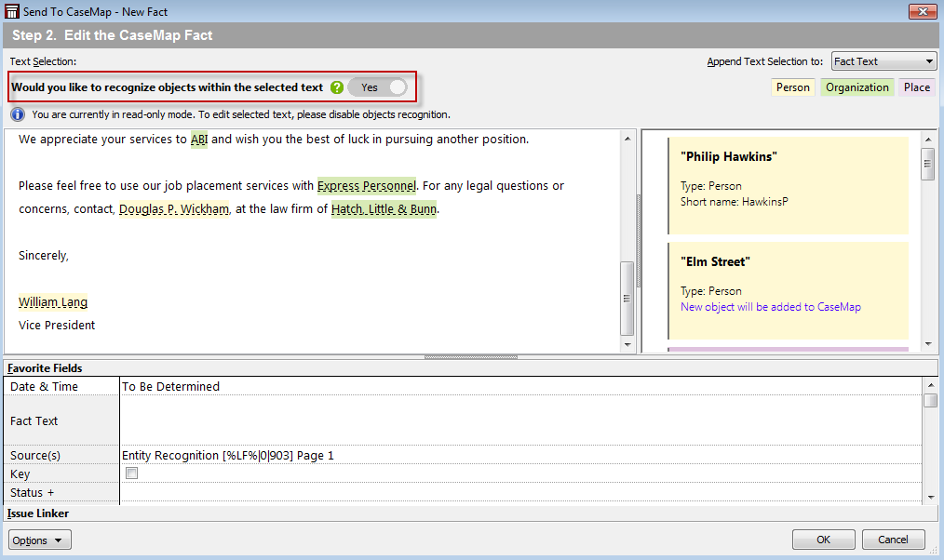Select the Philip Hawkins object card
Viewport: 944px width, 560px height.
(x=788, y=185)
